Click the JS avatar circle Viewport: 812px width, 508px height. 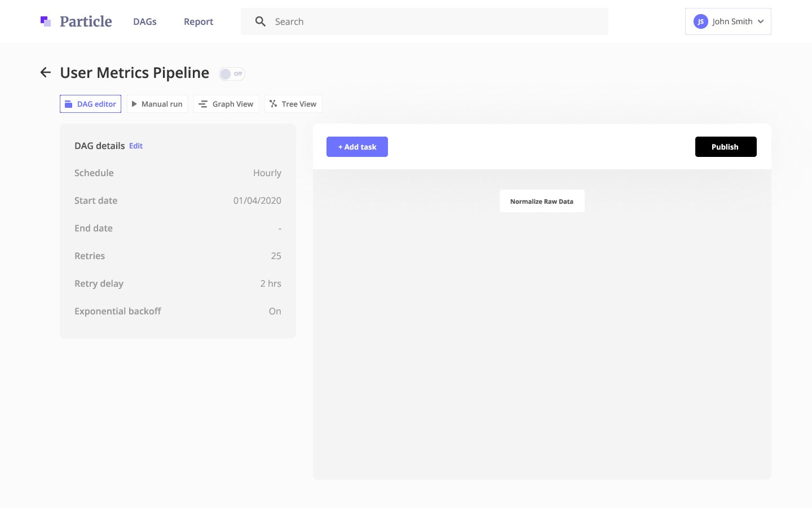click(x=700, y=21)
